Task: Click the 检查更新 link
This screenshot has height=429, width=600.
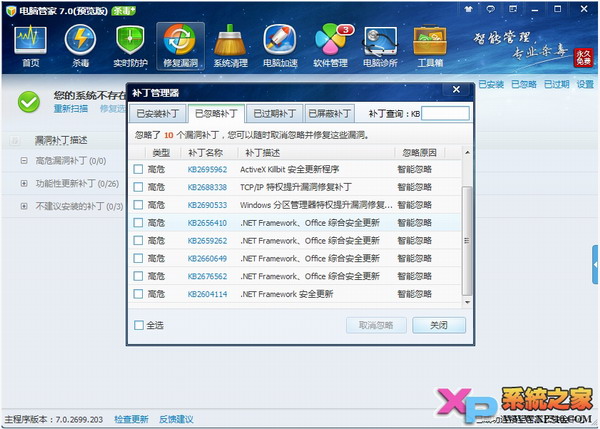Action: (131, 419)
